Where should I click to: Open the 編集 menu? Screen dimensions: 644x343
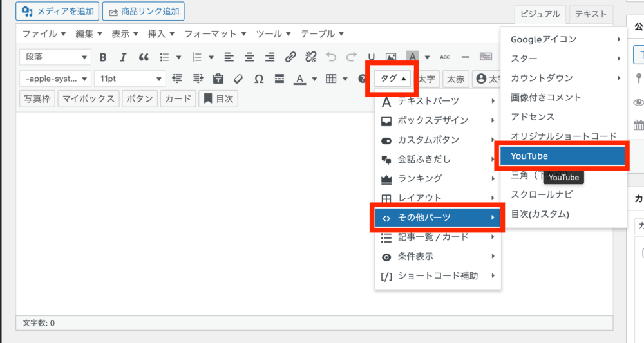click(89, 33)
